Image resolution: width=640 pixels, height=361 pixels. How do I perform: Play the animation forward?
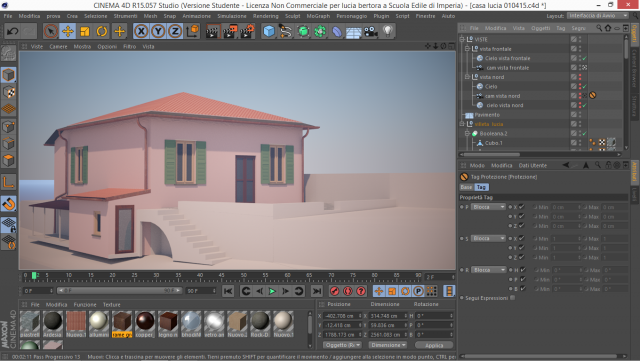272,291
